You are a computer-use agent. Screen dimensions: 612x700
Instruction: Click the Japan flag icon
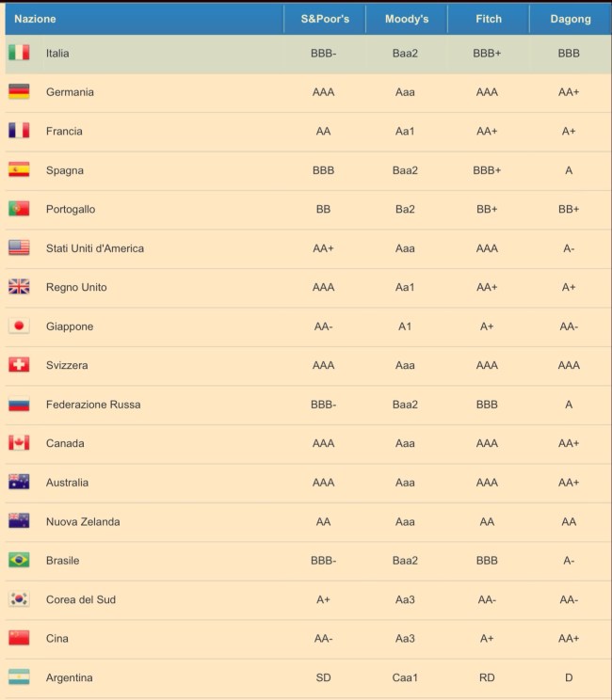click(19, 326)
